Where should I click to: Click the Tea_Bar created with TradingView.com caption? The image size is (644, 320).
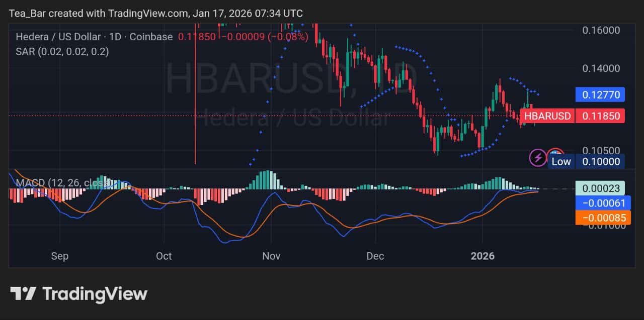coord(156,13)
